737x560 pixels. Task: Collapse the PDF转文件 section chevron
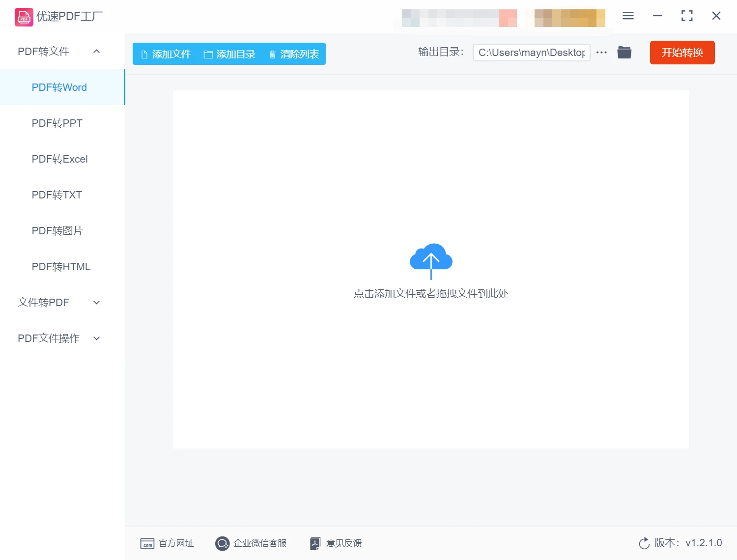click(97, 51)
